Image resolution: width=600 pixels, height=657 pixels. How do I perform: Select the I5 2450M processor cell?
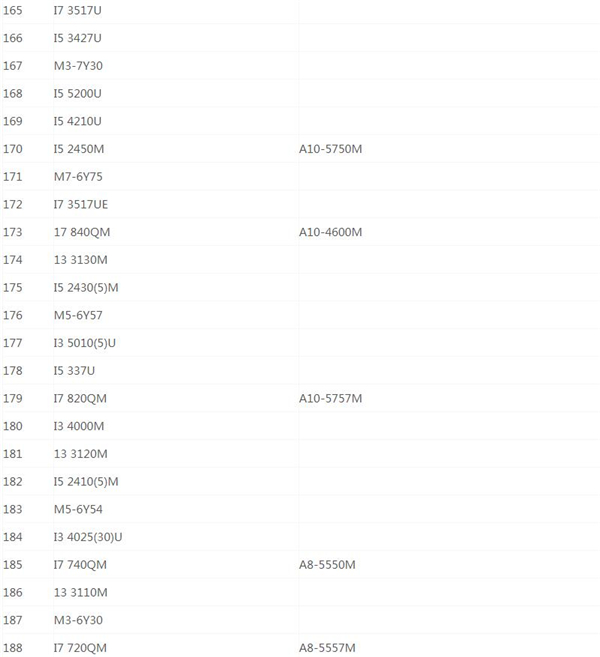coord(79,149)
